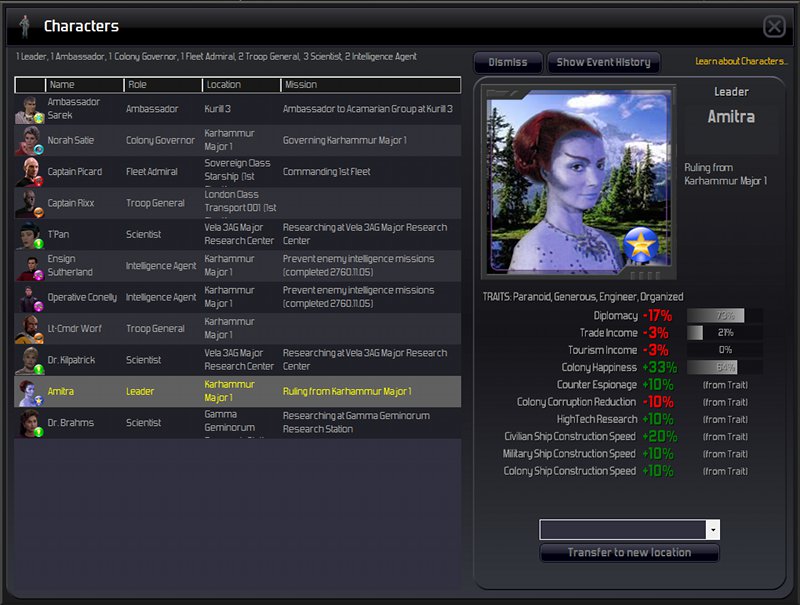The height and width of the screenshot is (605, 800).
Task: Click Amitra's large leader portrait
Action: pyautogui.click(x=579, y=182)
